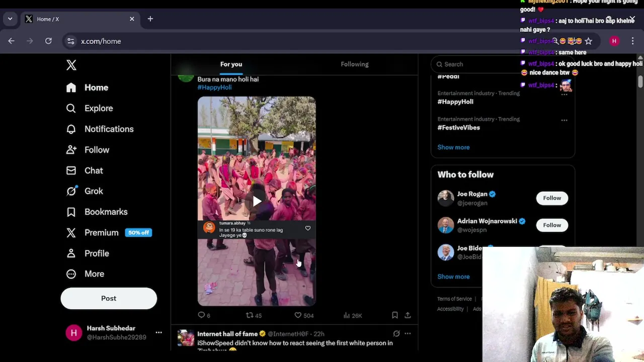Open Terms of Service link
The height and width of the screenshot is (362, 644).
[454, 299]
